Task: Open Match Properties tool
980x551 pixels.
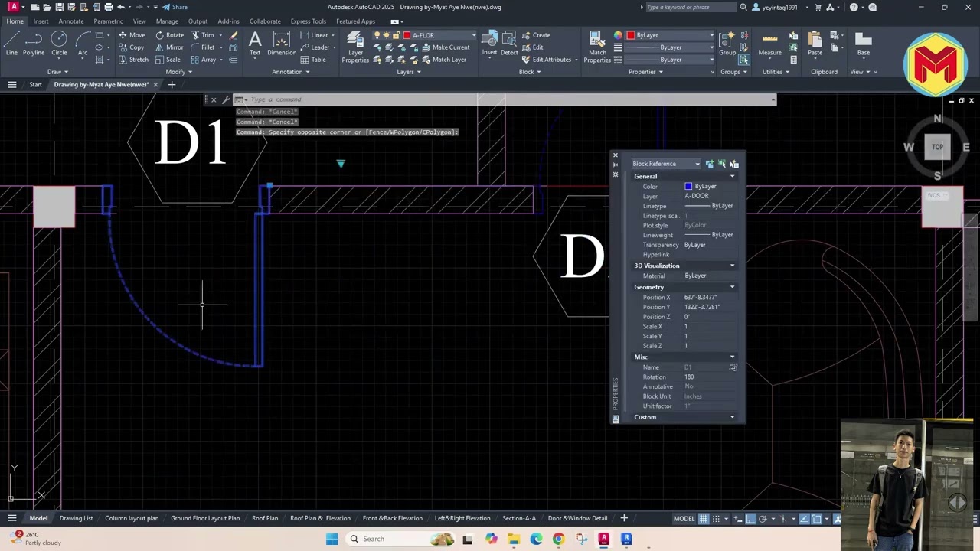Action: (x=597, y=47)
